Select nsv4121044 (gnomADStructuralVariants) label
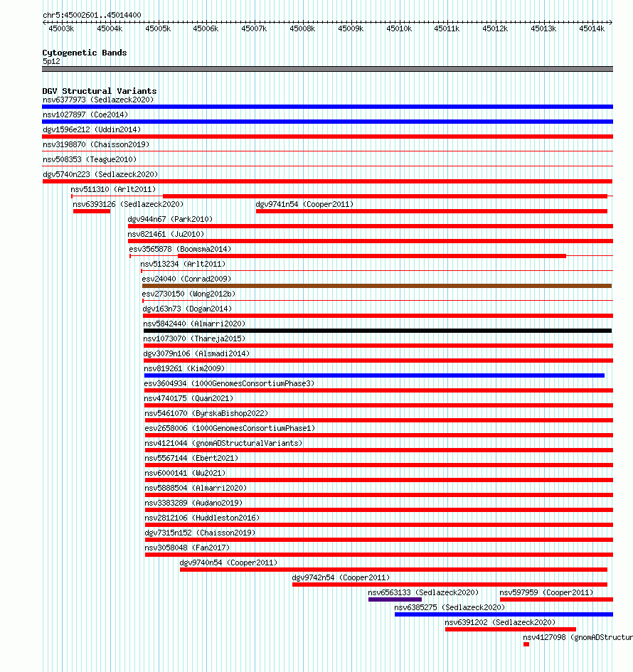Screen dimensions: 633x672 (224, 444)
